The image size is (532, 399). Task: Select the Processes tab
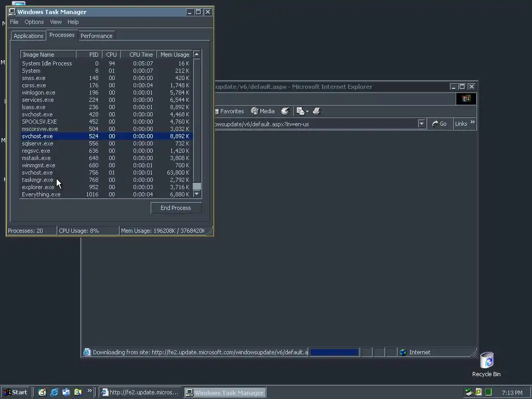click(x=62, y=35)
